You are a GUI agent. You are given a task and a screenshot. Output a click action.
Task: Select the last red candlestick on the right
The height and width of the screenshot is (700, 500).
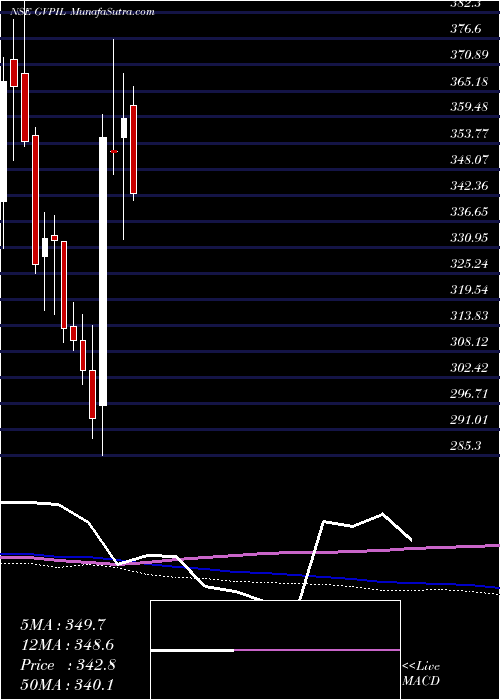click(133, 150)
